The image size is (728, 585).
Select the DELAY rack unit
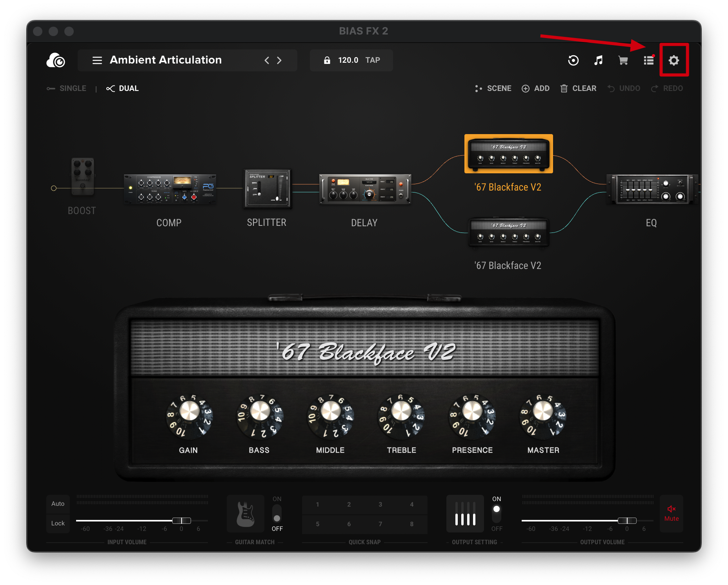(365, 189)
